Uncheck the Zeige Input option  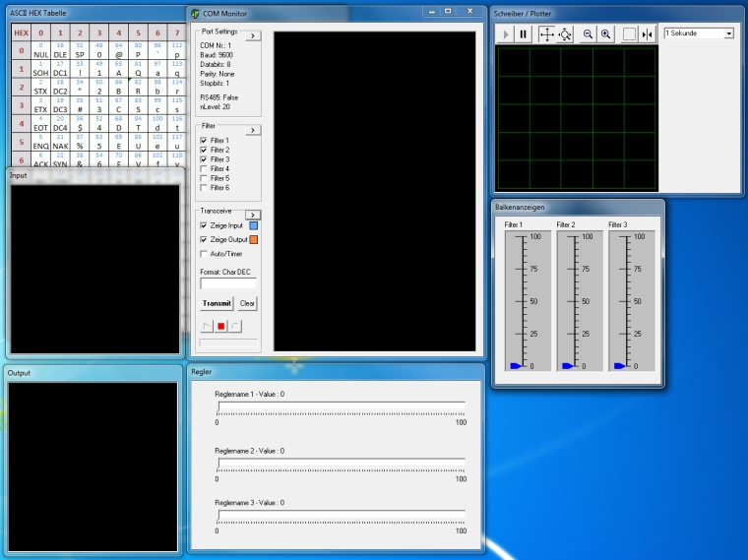pos(204,226)
